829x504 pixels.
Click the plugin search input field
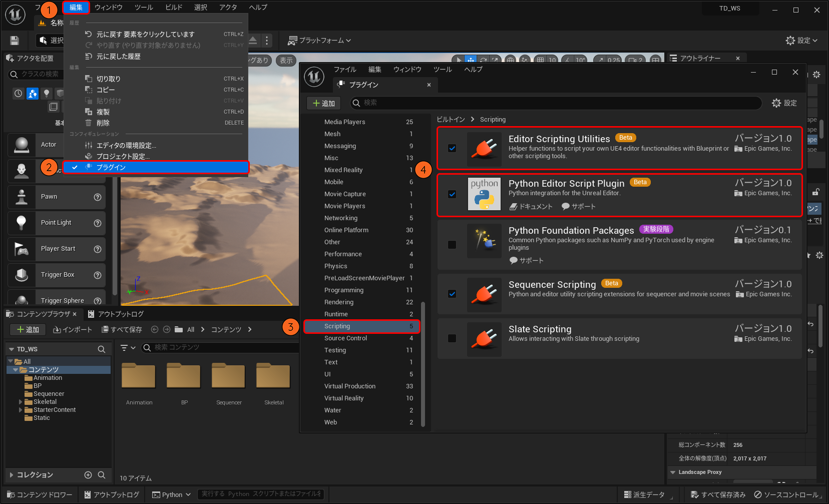click(556, 103)
